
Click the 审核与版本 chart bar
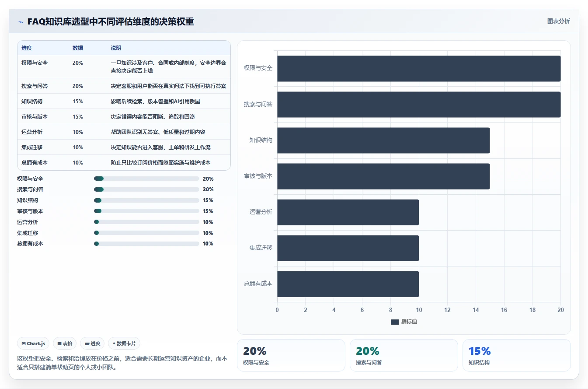point(383,176)
